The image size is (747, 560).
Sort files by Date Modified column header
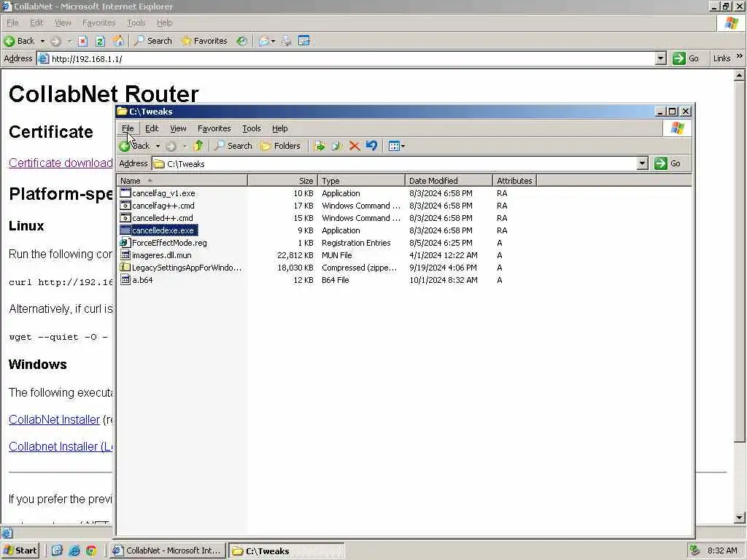point(449,181)
